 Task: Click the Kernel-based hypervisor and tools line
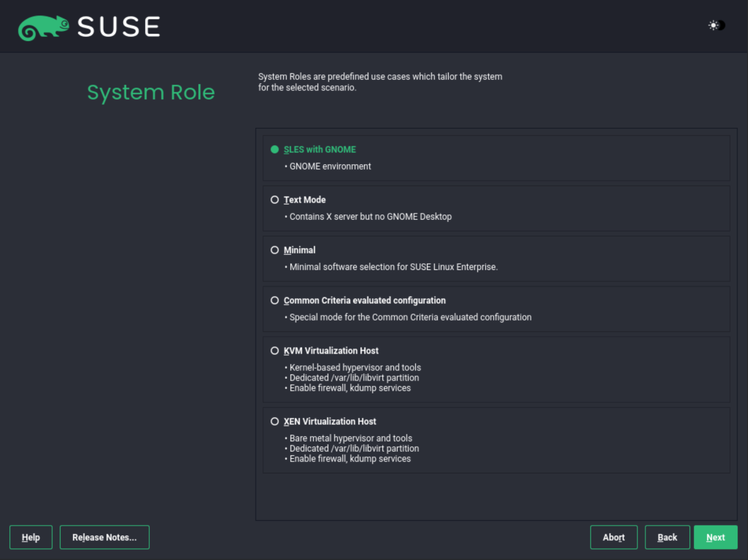pyautogui.click(x=355, y=367)
